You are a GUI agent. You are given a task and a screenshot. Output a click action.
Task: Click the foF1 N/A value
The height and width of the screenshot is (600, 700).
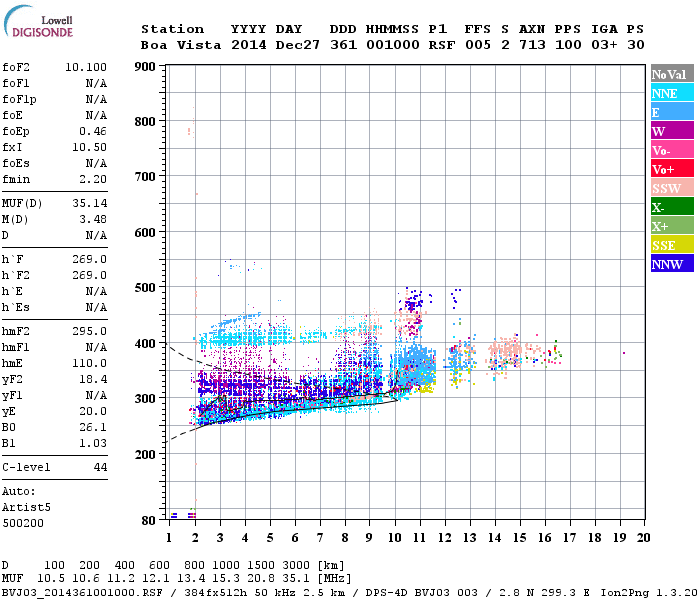[96, 83]
